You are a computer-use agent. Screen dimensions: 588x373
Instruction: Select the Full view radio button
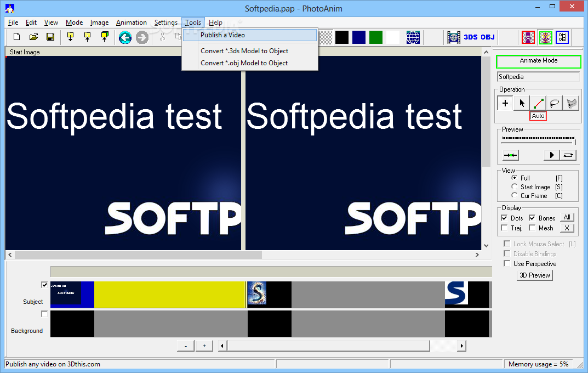(514, 178)
